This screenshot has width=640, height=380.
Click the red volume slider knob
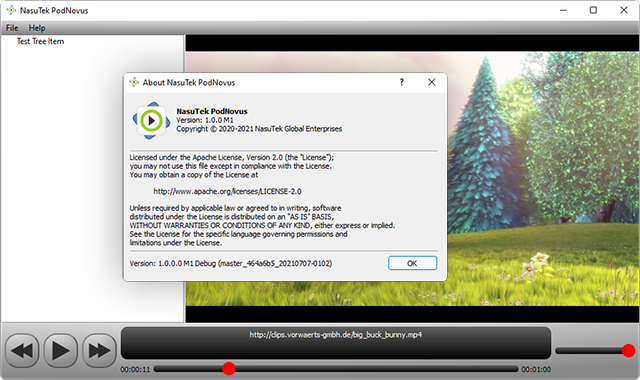628,350
